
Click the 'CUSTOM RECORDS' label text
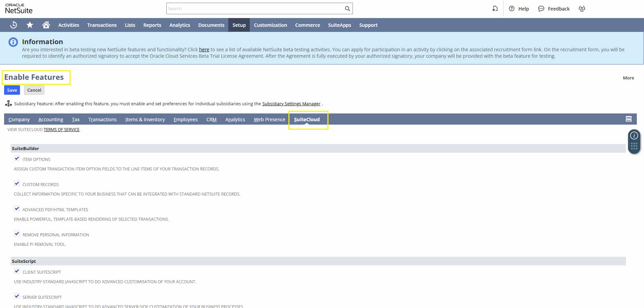coord(40,184)
